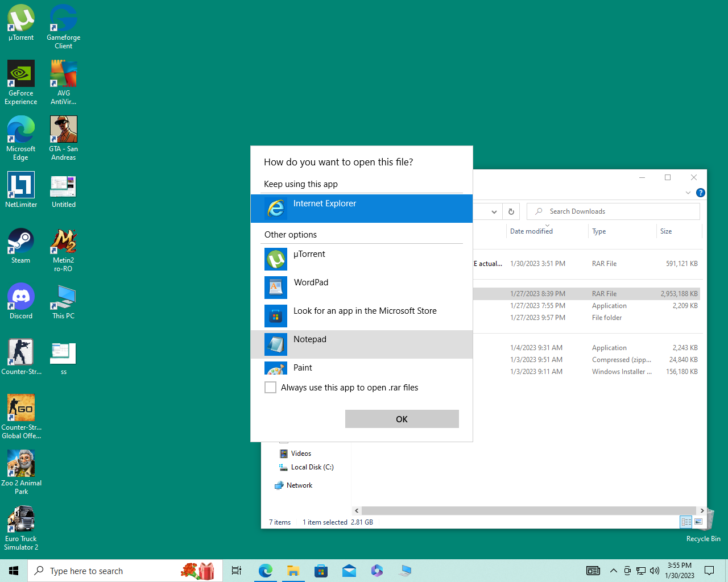This screenshot has height=582, width=728.
Task: Open Explorer Help with the question mark
Action: [x=701, y=193]
